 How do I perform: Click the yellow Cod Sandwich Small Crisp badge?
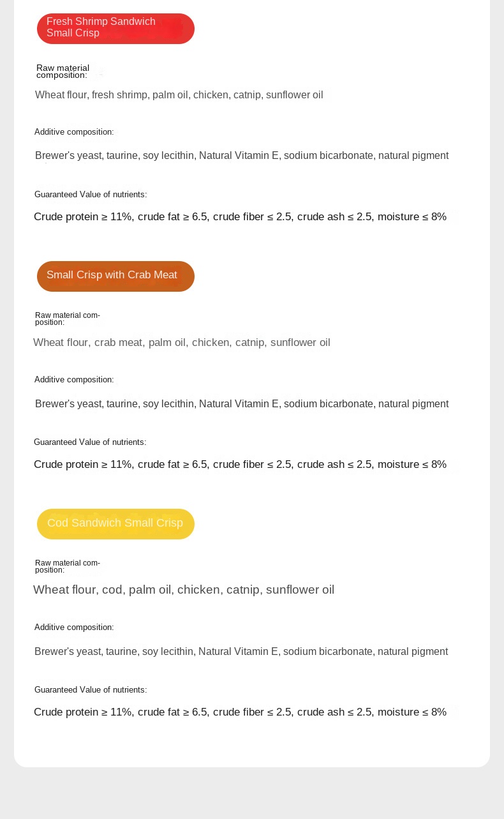(115, 523)
